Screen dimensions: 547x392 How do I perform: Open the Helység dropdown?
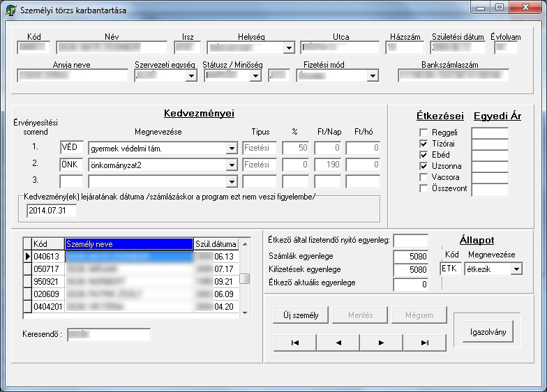(x=289, y=47)
